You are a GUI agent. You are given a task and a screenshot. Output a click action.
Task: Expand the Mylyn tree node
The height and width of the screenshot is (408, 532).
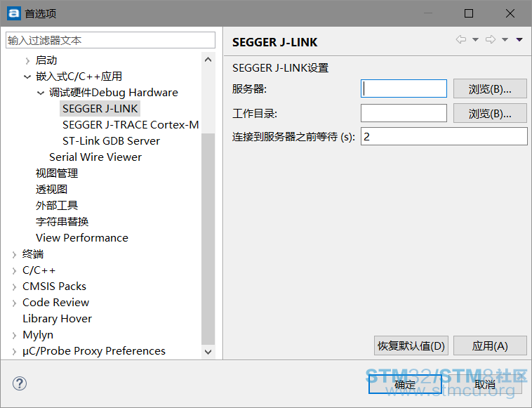[x=14, y=336]
